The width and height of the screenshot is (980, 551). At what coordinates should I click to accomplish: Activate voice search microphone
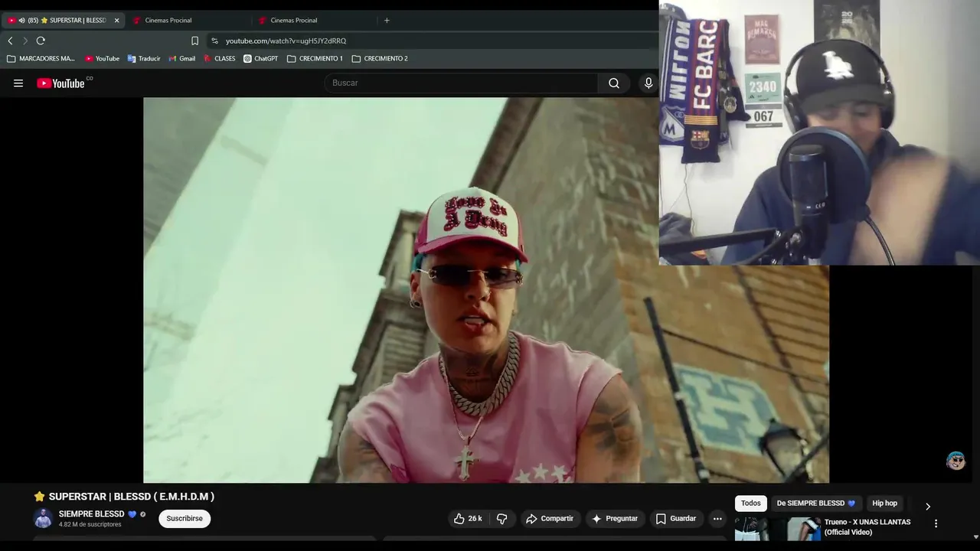pos(648,83)
